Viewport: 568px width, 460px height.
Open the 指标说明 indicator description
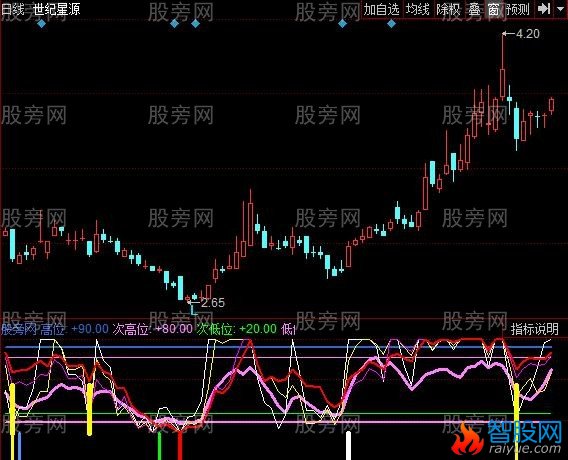tap(535, 329)
